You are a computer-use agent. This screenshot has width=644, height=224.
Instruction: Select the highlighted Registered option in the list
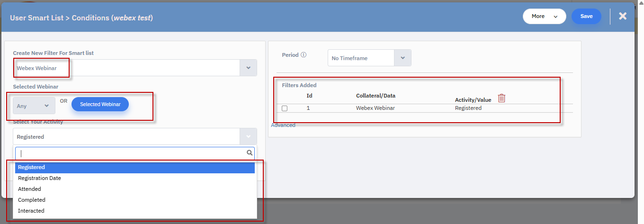coord(135,168)
